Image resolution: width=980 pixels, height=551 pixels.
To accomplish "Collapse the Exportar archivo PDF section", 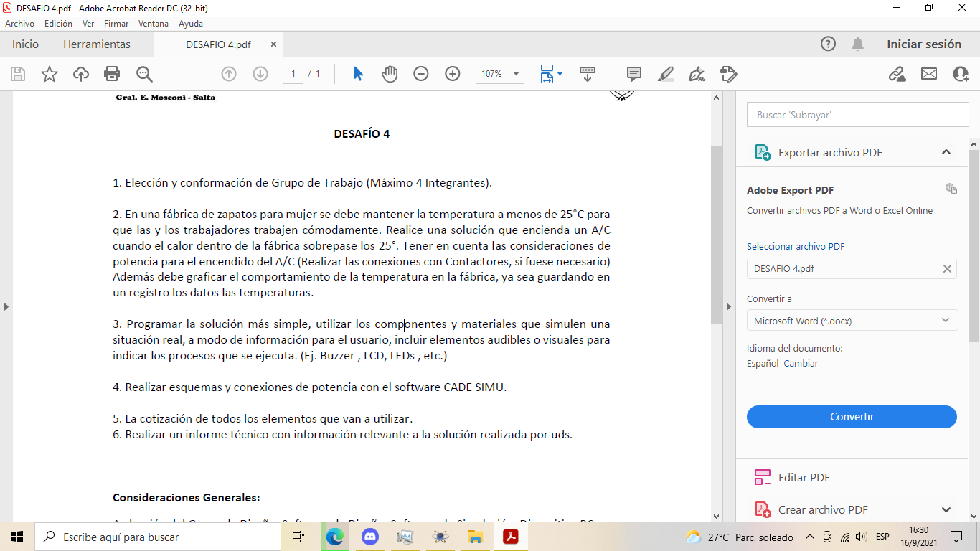I will (946, 152).
